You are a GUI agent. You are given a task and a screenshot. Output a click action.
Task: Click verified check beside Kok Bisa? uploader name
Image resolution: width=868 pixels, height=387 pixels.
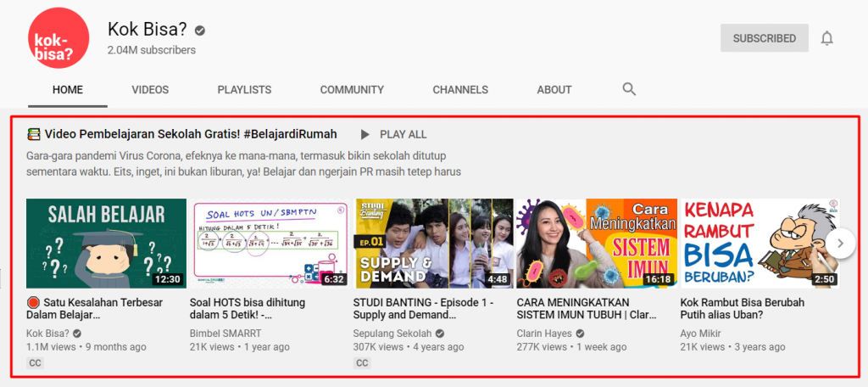click(x=77, y=334)
